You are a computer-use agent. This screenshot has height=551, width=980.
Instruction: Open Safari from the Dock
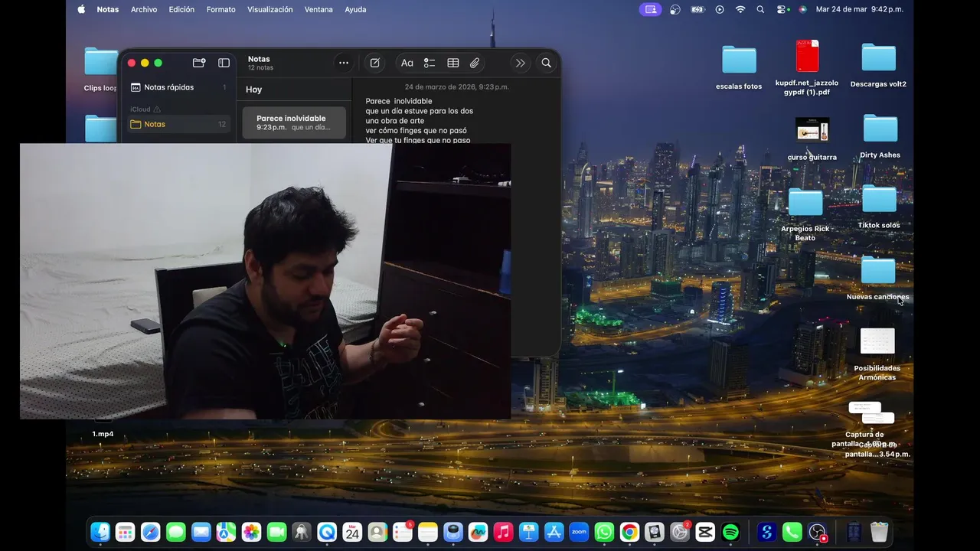tap(151, 532)
